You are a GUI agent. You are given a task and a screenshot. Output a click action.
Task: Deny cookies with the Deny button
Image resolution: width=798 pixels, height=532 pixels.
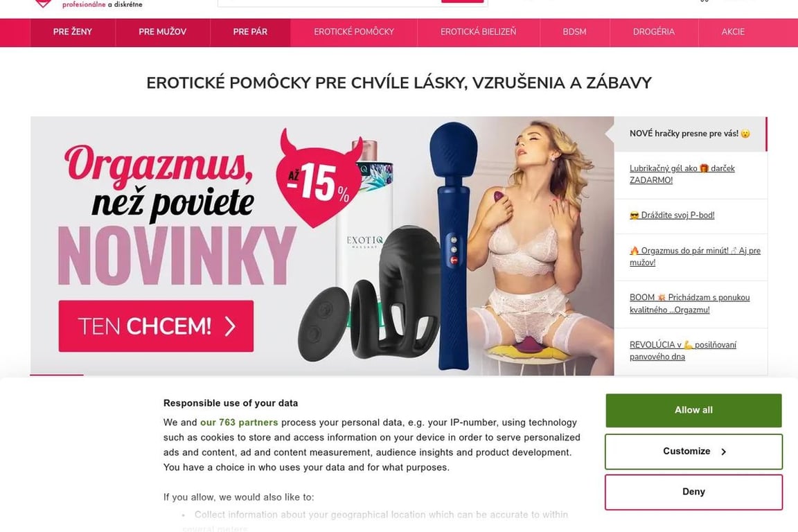point(693,492)
